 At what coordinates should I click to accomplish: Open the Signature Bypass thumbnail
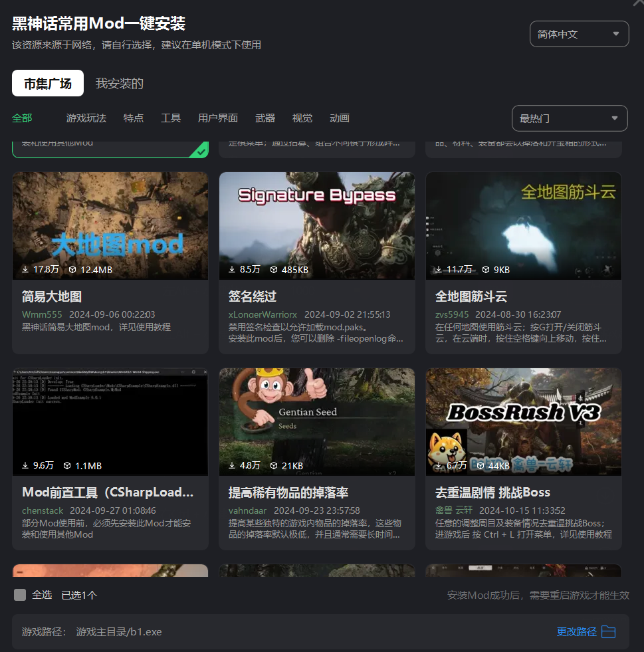pos(317,226)
